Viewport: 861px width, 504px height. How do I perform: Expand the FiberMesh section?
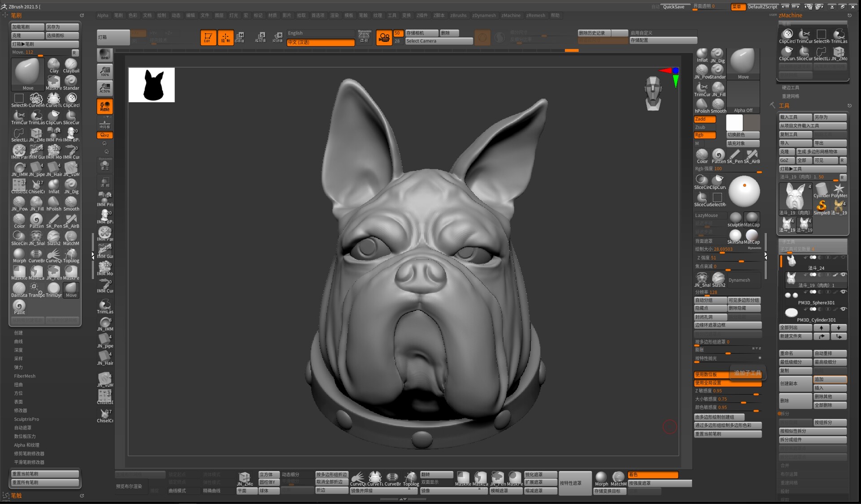pyautogui.click(x=25, y=376)
